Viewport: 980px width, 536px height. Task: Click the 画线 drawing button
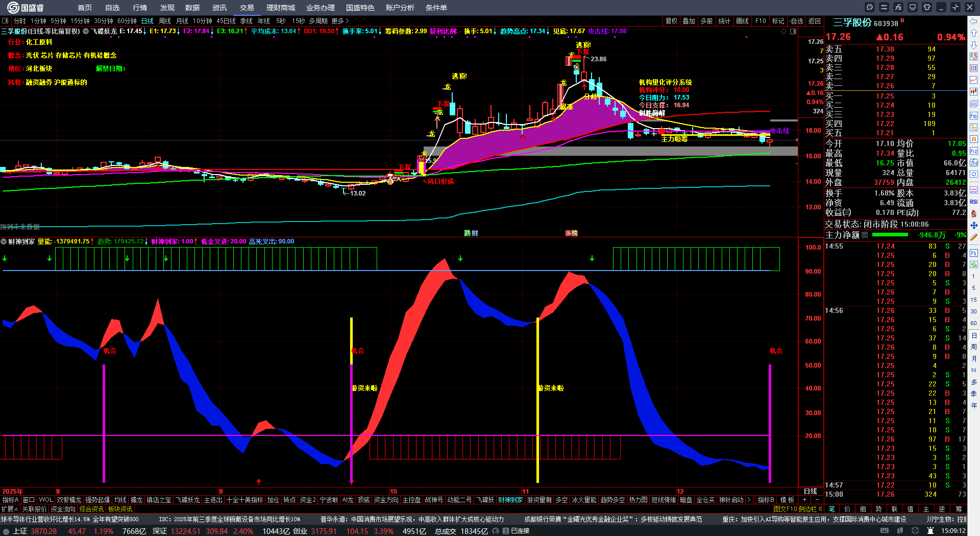743,21
